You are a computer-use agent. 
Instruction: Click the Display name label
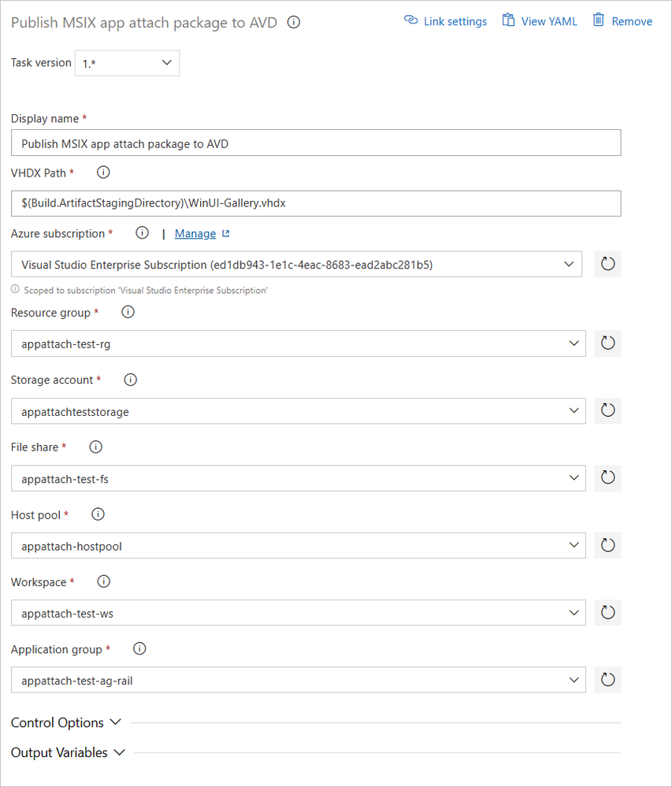tap(45, 118)
